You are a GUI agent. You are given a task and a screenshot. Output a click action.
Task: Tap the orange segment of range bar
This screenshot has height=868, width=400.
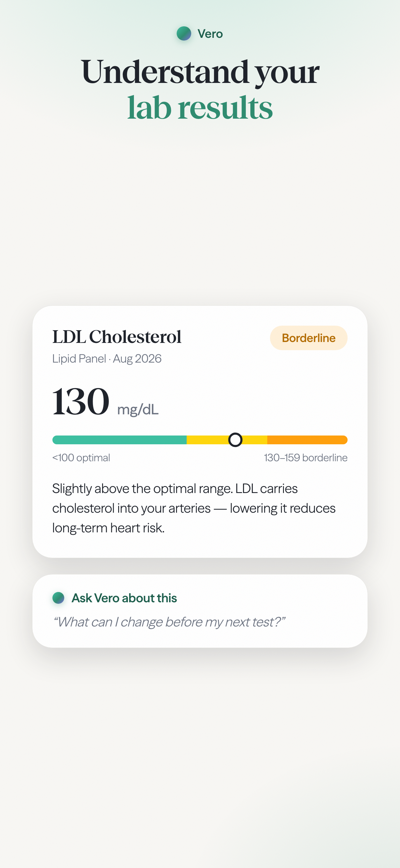(x=307, y=440)
